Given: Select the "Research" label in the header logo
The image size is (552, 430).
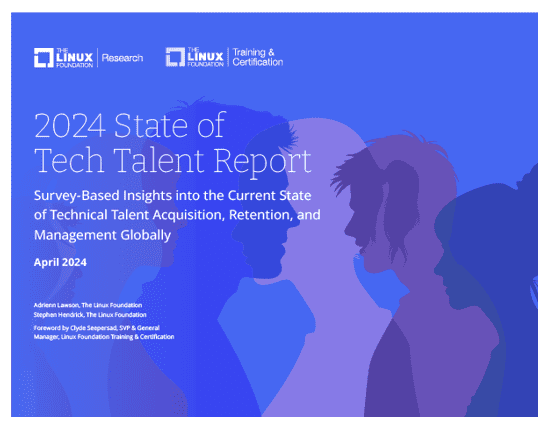Looking at the screenshot, I should [x=122, y=58].
